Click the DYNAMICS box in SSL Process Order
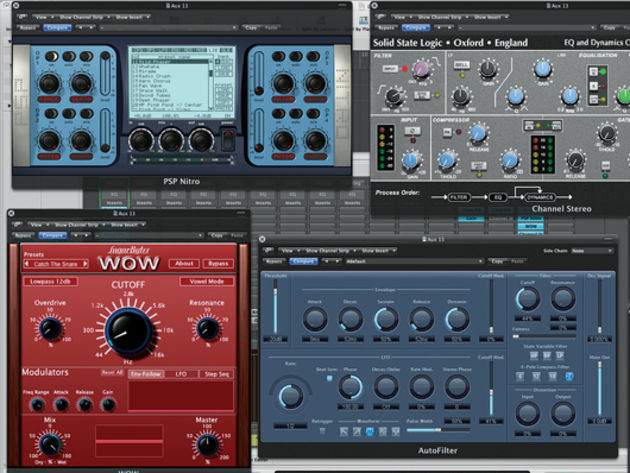 (x=540, y=197)
